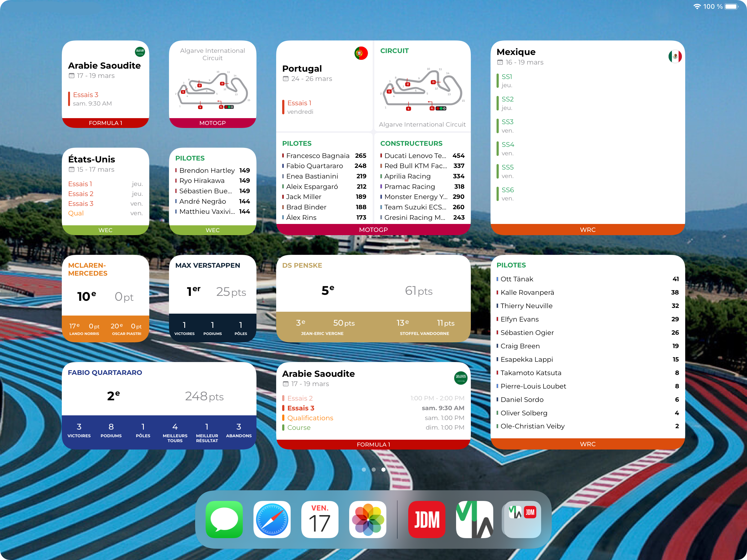Tap the battery indicator in status bar

tap(732, 6)
